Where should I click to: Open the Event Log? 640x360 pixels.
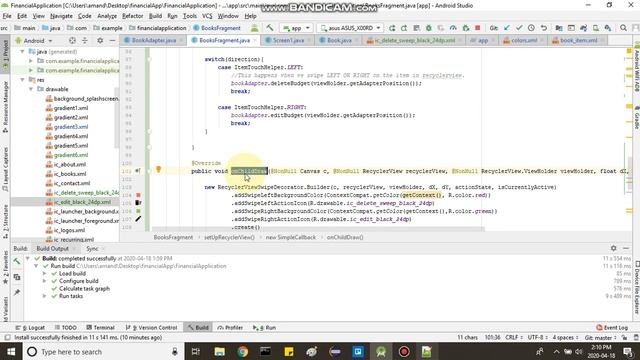point(612,327)
